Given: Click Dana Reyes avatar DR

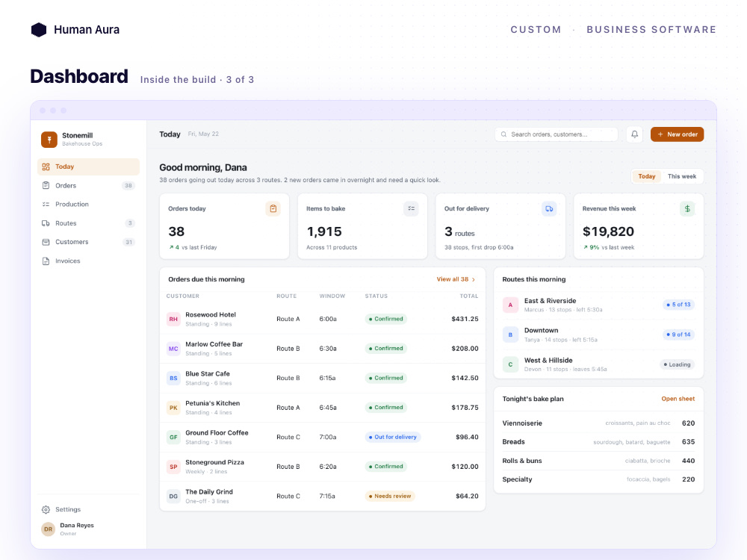Looking at the screenshot, I should pyautogui.click(x=48, y=529).
